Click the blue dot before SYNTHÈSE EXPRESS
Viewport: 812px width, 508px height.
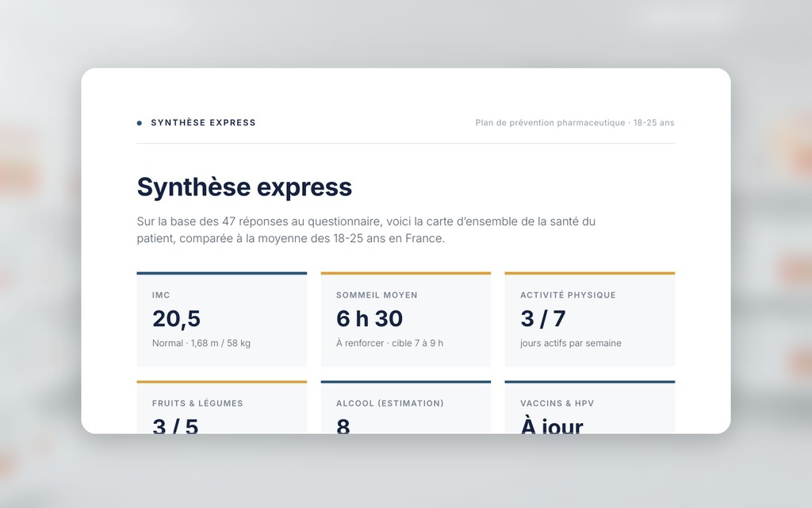tap(140, 123)
